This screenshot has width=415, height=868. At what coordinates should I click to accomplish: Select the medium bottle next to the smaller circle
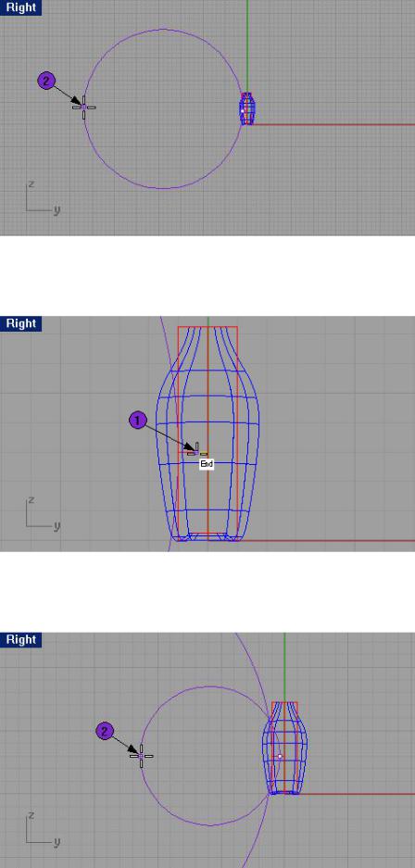[283, 748]
